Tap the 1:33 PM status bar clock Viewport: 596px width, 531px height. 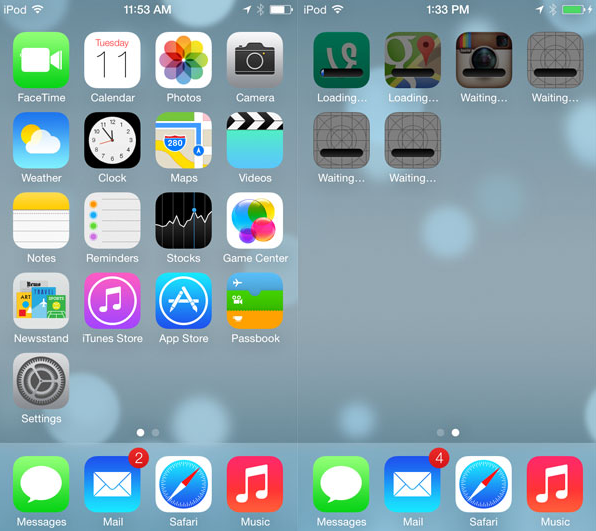pyautogui.click(x=448, y=10)
